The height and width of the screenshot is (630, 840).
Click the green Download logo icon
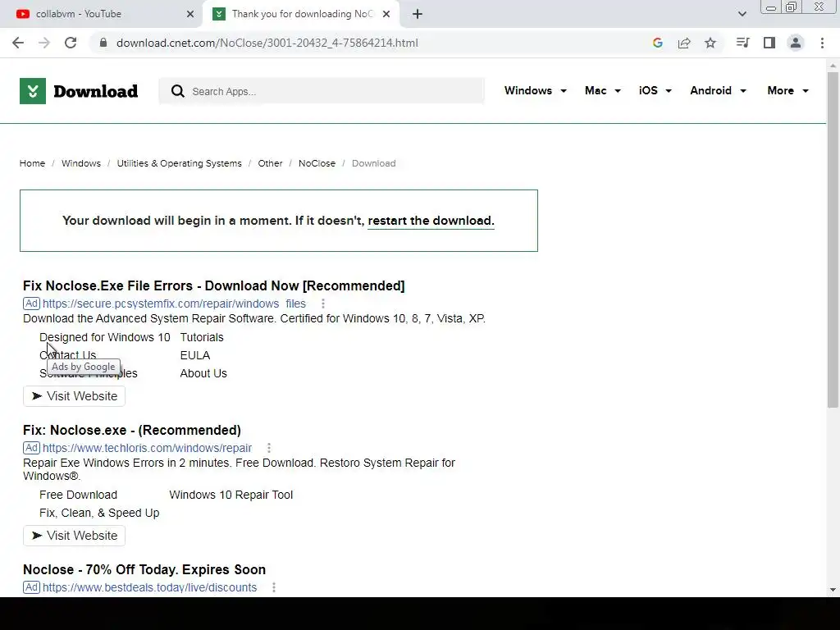(x=33, y=91)
